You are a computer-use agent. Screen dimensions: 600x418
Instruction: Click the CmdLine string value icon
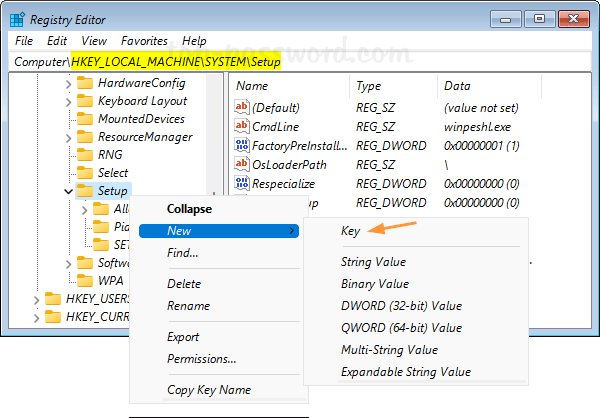click(241, 126)
